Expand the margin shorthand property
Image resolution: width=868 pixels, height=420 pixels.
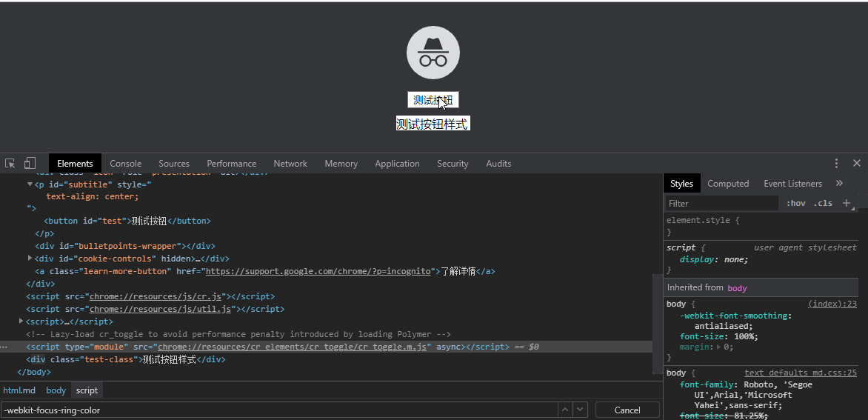[x=719, y=347]
